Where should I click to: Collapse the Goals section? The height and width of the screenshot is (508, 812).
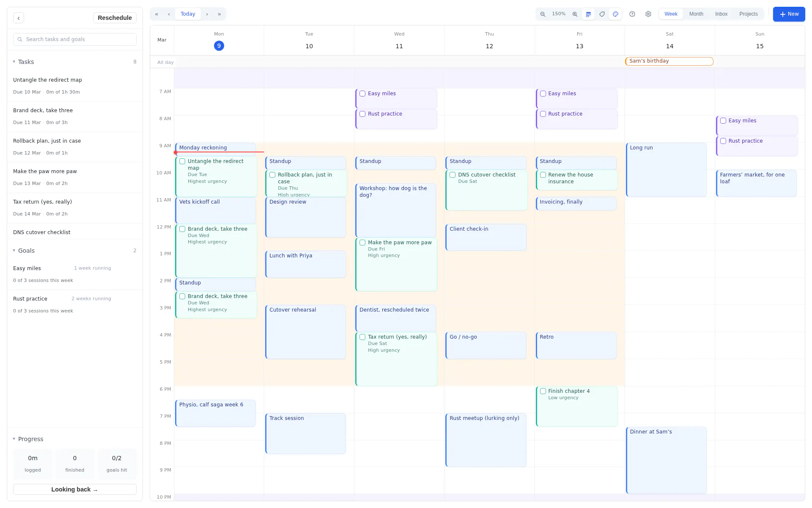click(14, 251)
